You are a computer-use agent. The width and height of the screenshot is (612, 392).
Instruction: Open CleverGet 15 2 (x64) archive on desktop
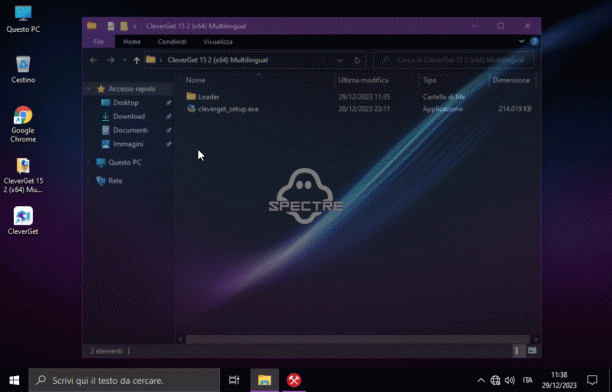[23, 176]
